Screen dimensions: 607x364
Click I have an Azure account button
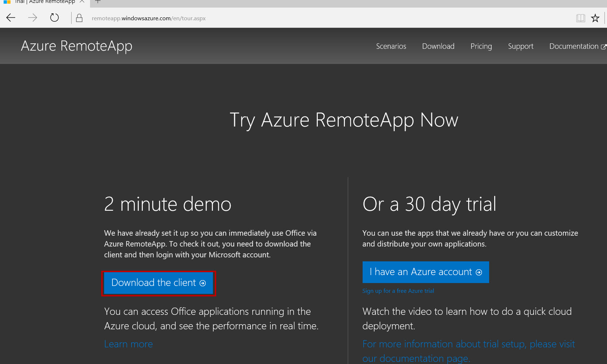click(426, 272)
